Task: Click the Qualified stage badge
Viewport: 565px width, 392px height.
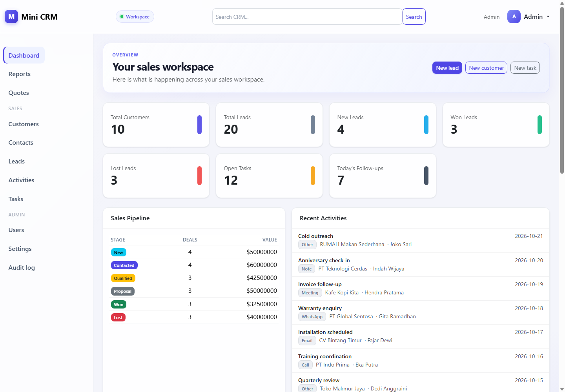Action: (x=123, y=278)
